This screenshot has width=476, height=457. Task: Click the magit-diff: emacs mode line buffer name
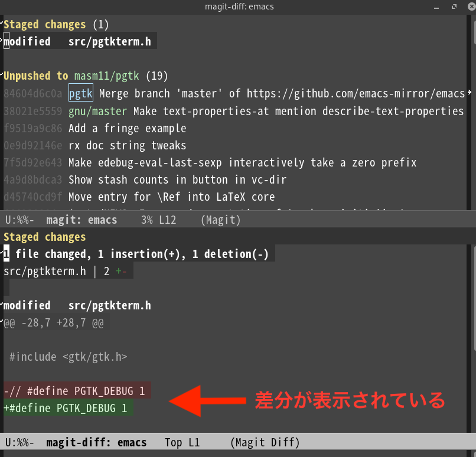point(96,442)
